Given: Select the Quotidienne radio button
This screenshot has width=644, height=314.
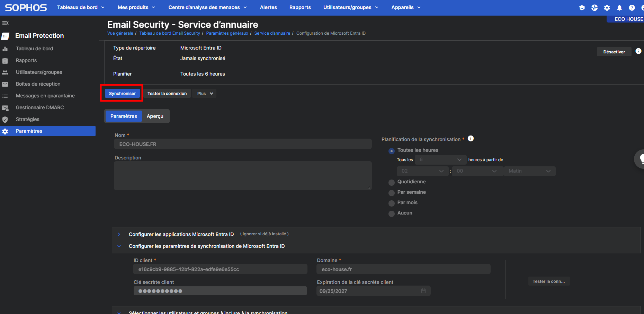Looking at the screenshot, I should [392, 183].
